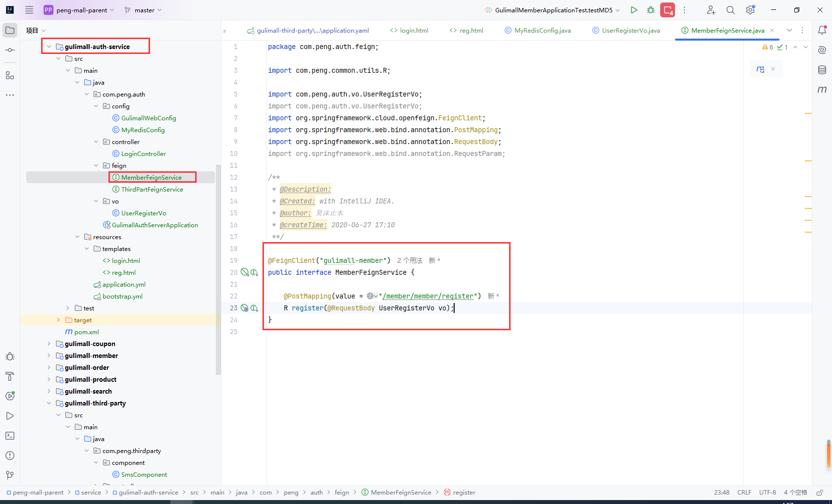Show more tool windows ellipsis
The height and width of the screenshot is (504, 832).
10,95
